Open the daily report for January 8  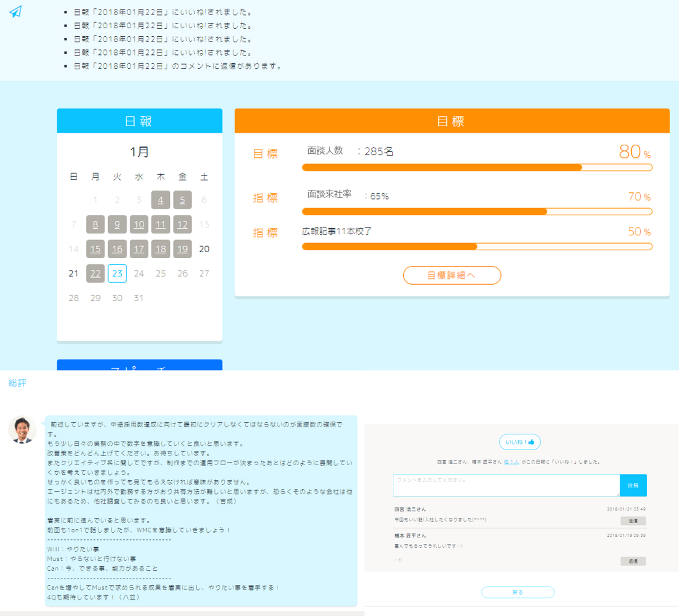[x=95, y=224]
